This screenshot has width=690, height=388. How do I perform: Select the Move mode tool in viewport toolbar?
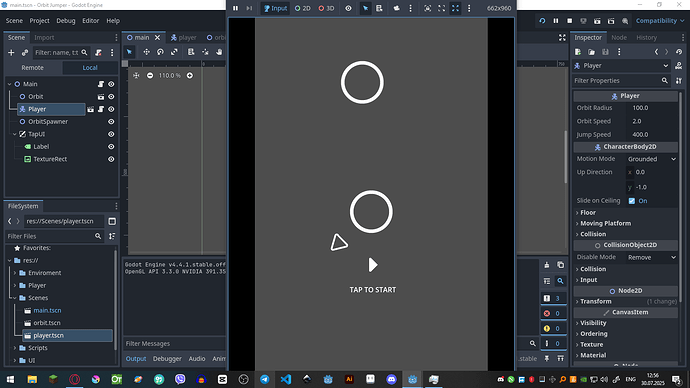pyautogui.click(x=146, y=52)
